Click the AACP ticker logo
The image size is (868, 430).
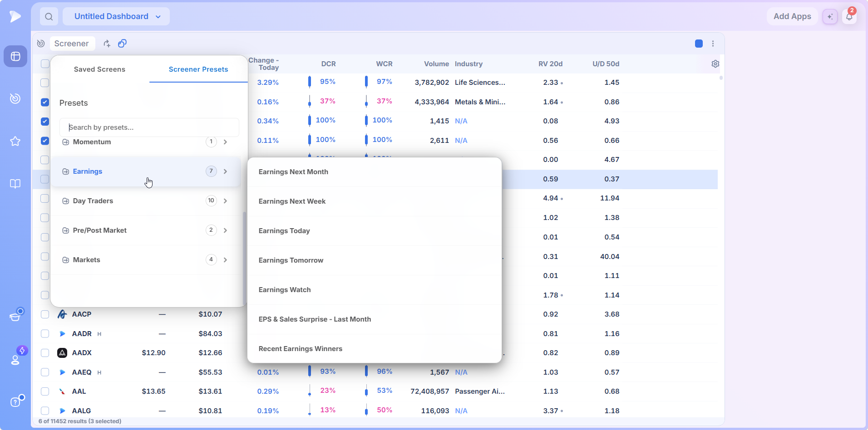tap(62, 314)
